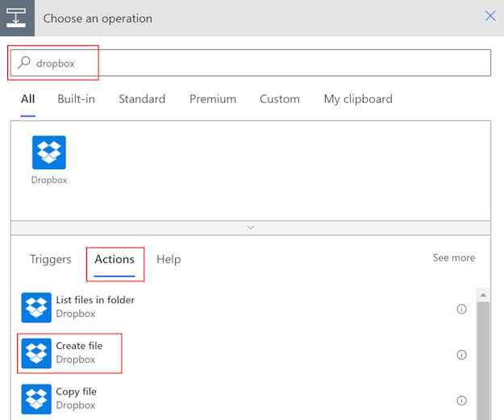Click the operation header icon beside the title
504x420 pixels.
[17, 18]
